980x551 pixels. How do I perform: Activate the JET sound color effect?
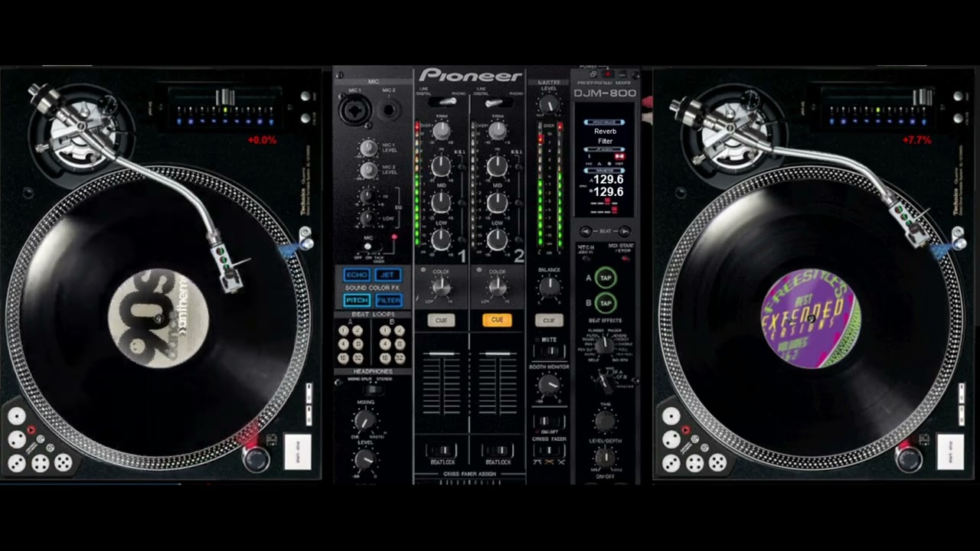coord(388,275)
